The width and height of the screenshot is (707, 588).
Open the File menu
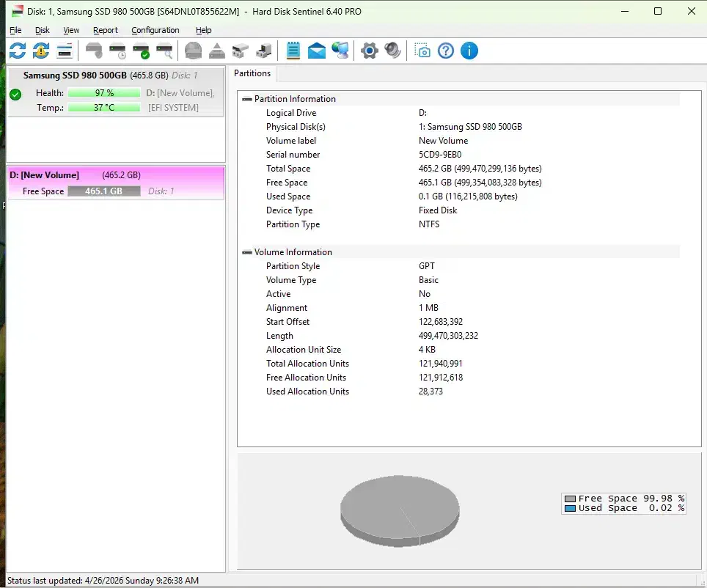[15, 30]
